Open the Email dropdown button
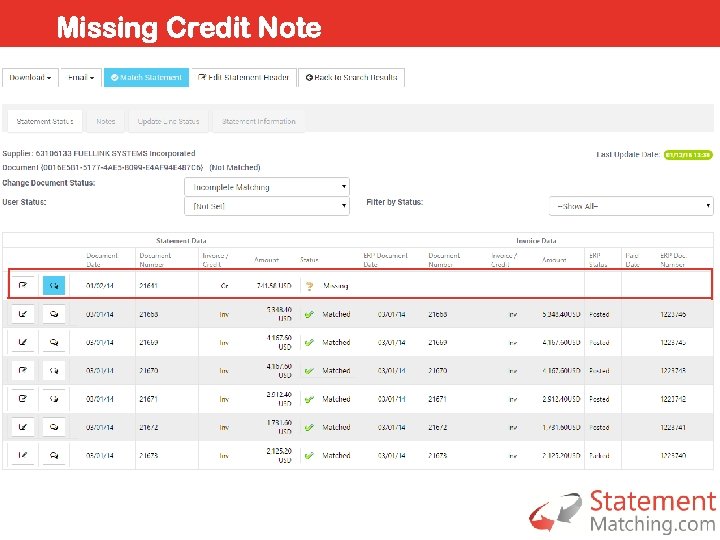Viewport: 720px width, 540px height. [x=81, y=78]
